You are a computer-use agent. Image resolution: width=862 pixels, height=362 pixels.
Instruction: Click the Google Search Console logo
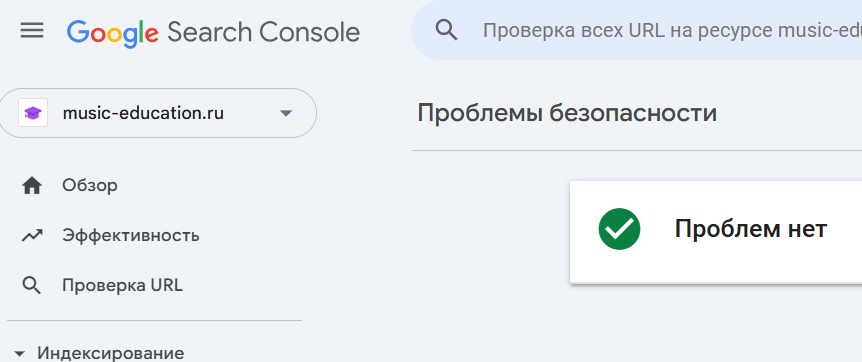tap(213, 33)
